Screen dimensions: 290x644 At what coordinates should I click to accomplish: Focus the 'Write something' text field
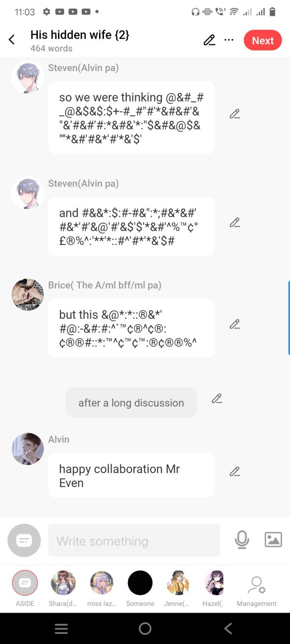click(134, 541)
